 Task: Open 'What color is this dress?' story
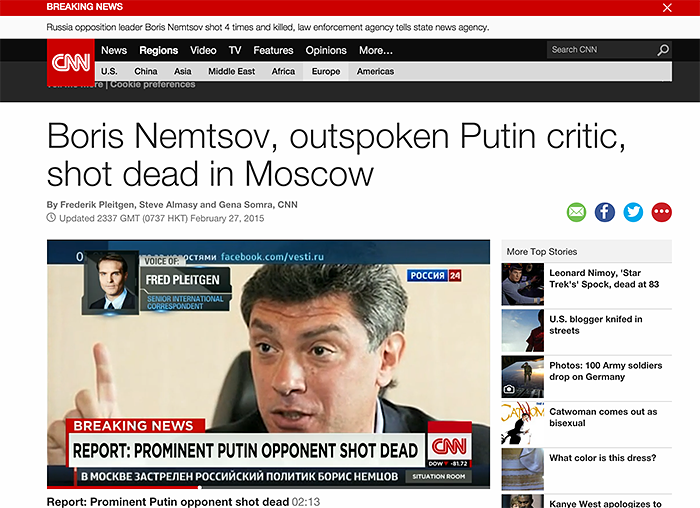[x=602, y=458]
